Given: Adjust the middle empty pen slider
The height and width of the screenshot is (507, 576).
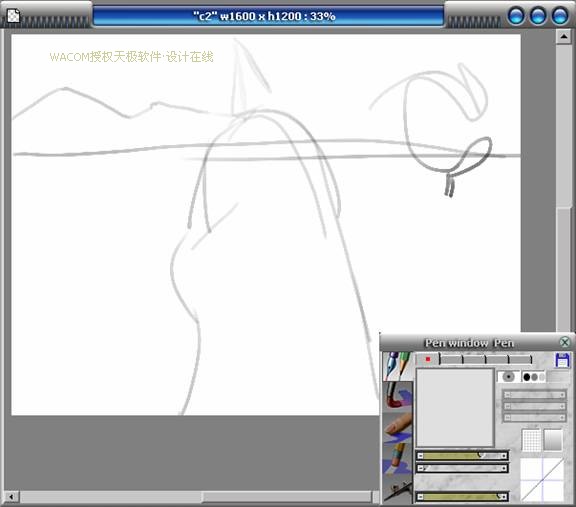Looking at the screenshot, I should [x=462, y=468].
